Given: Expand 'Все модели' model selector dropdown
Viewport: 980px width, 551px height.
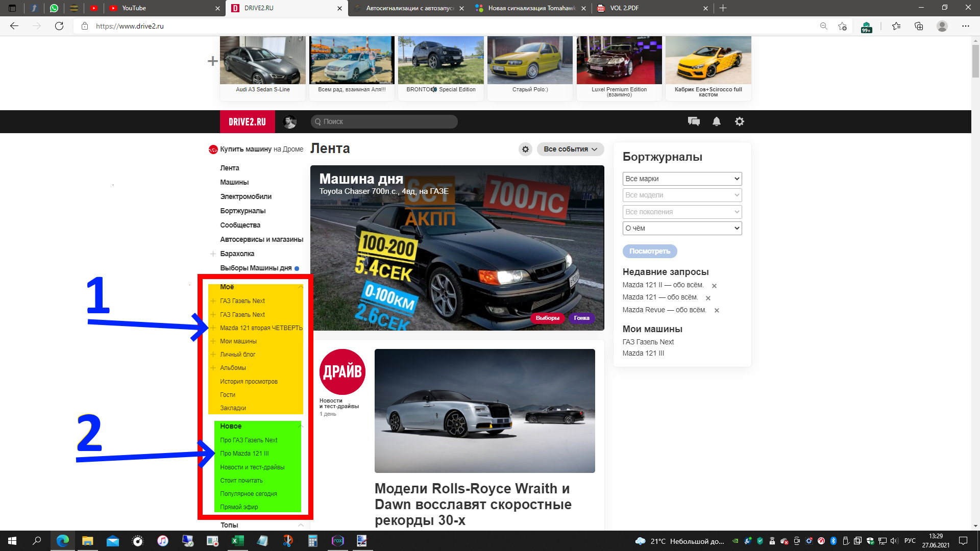Looking at the screenshot, I should point(681,194).
